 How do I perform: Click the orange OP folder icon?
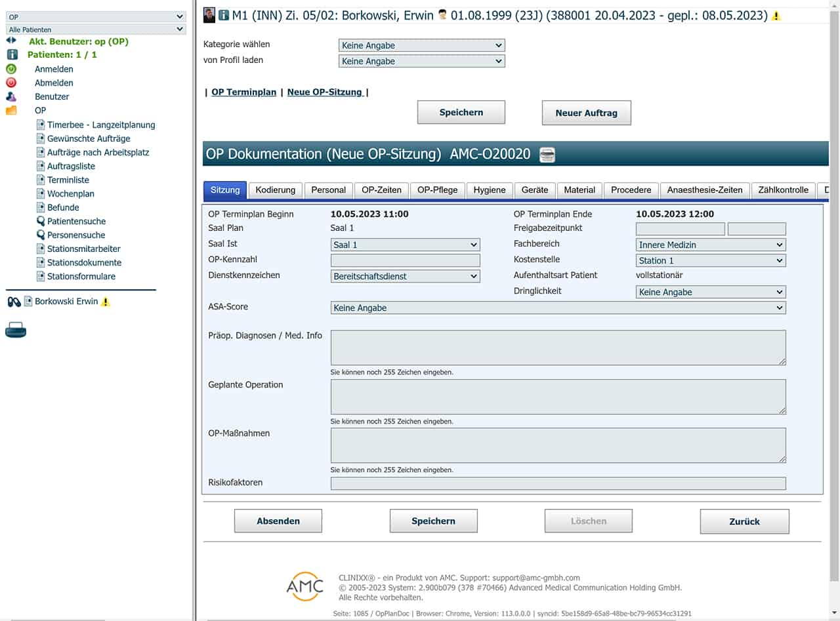tap(11, 110)
